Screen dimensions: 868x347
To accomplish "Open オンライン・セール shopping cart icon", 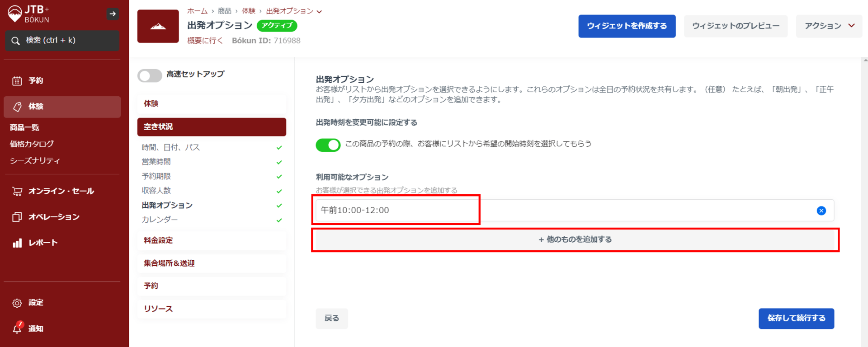I will (x=17, y=192).
